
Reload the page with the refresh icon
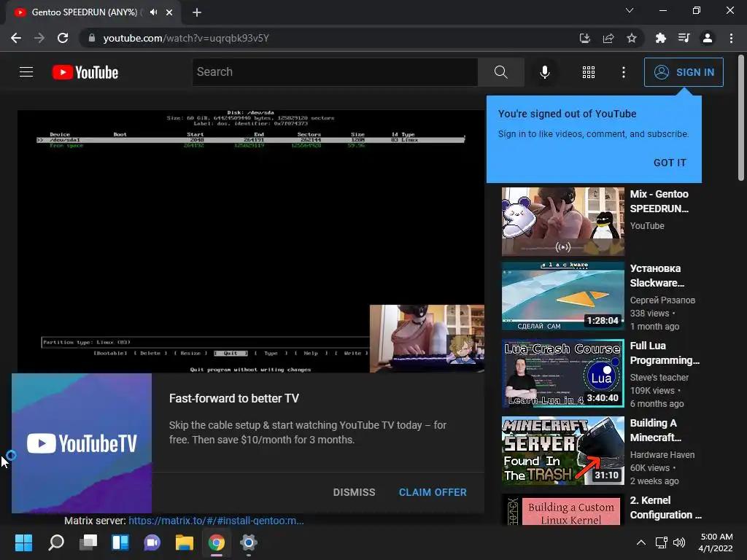[63, 38]
